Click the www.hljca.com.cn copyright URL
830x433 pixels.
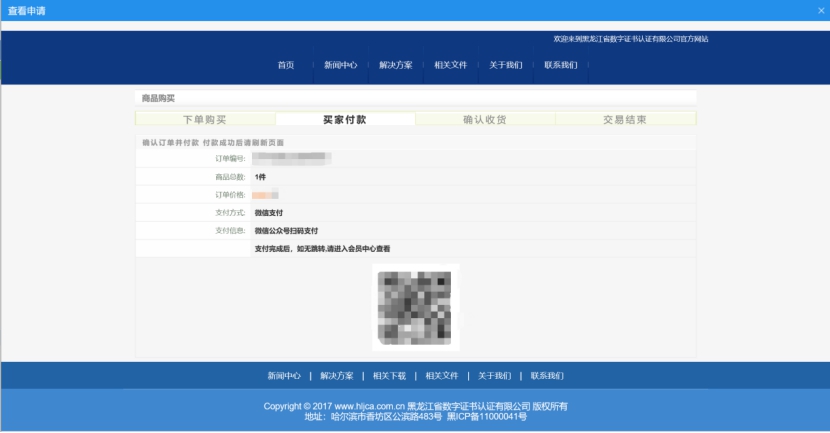click(369, 406)
